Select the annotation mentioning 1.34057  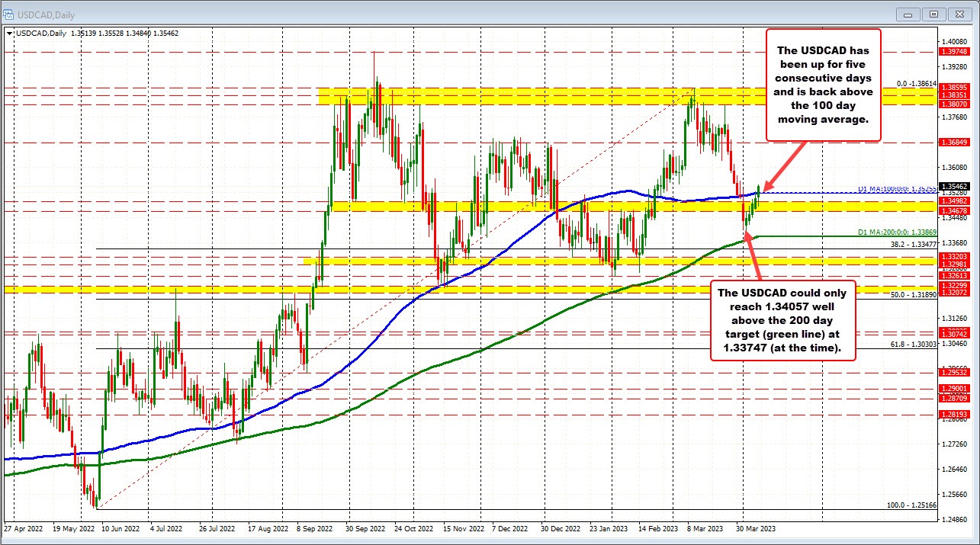click(x=781, y=320)
